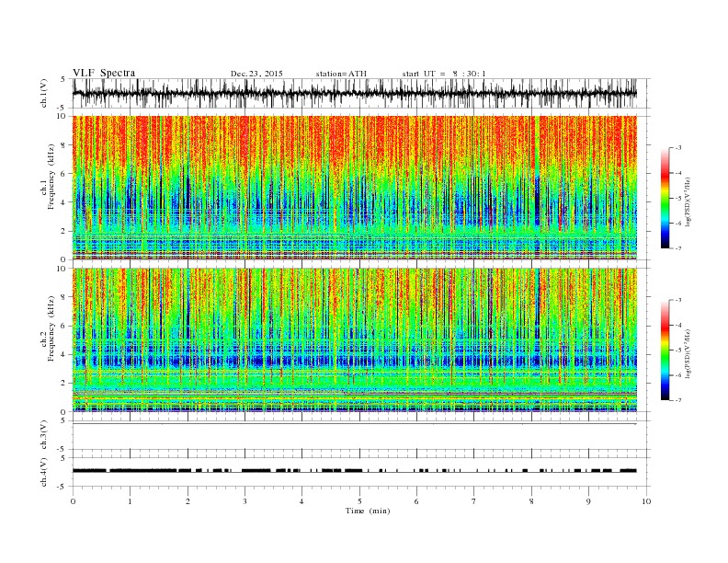Click the "0" tick on Time axis
The height and width of the screenshot is (563, 728).
(x=73, y=501)
